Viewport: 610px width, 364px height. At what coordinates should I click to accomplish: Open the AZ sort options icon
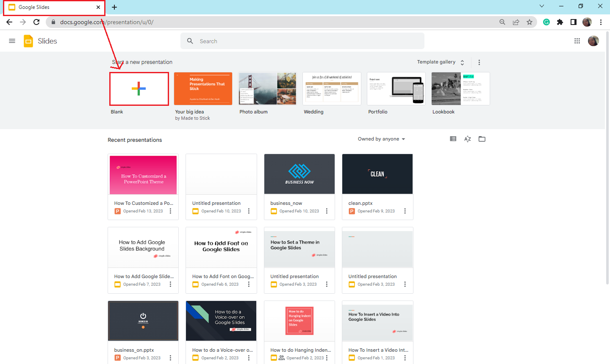coord(468,139)
